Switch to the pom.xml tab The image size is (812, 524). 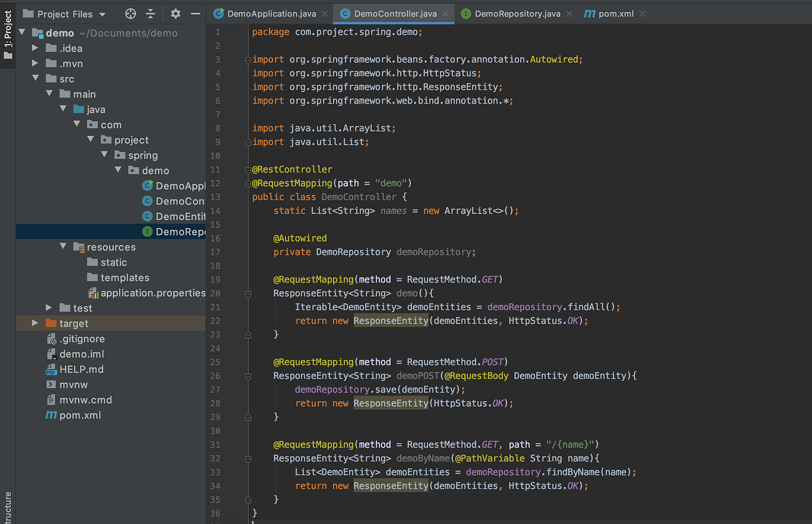point(614,13)
